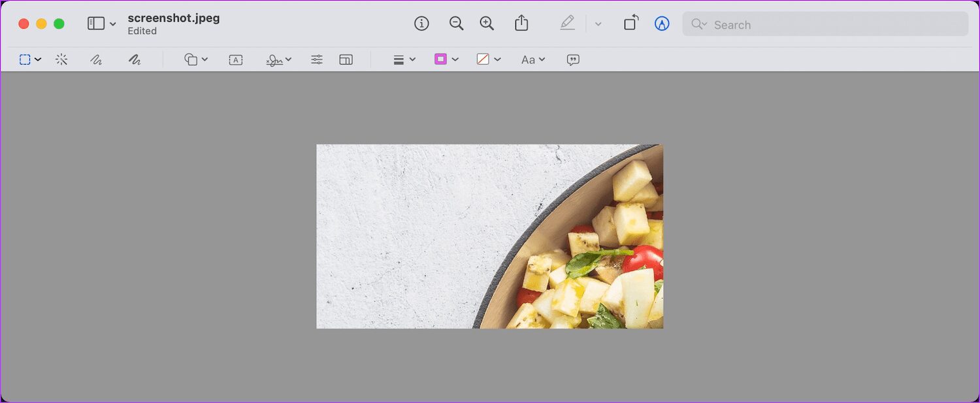Image resolution: width=980 pixels, height=403 pixels.
Task: Choose the Sketch pen tool
Action: [96, 59]
